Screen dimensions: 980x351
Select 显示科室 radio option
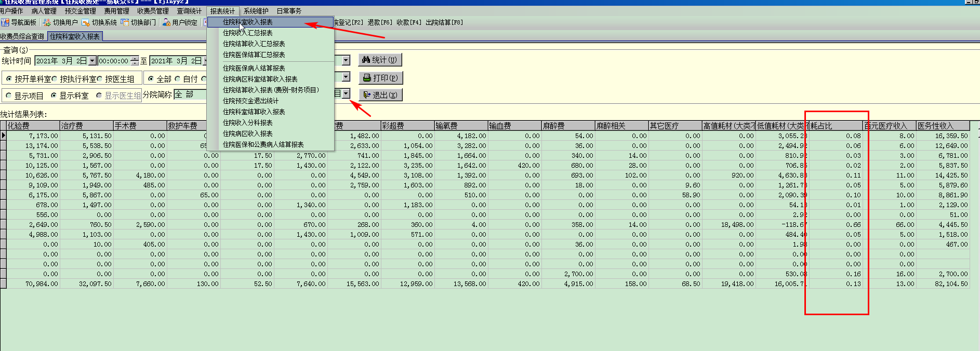point(54,96)
